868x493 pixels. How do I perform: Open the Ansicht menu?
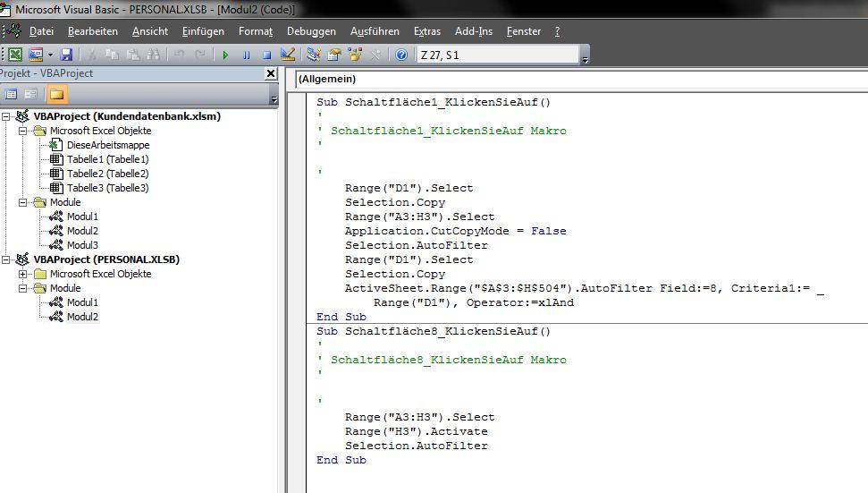pyautogui.click(x=150, y=31)
